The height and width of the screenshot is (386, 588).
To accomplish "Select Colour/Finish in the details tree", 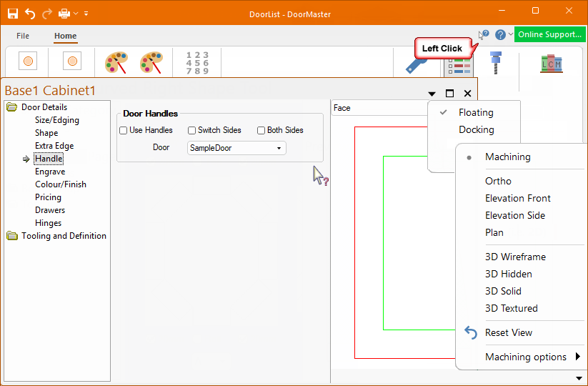I will tap(61, 184).
